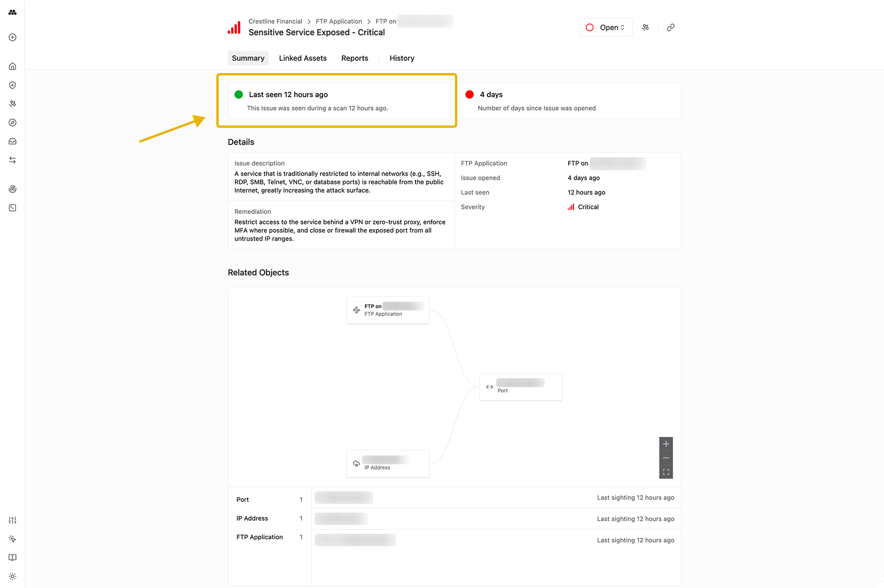The width and height of the screenshot is (884, 588).
Task: Go to the Reports tab
Action: 354,58
